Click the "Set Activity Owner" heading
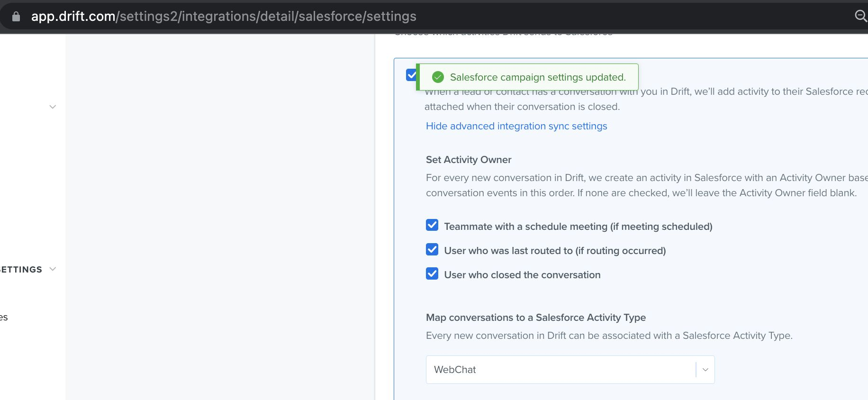Image resolution: width=868 pixels, height=400 pixels. (x=468, y=160)
